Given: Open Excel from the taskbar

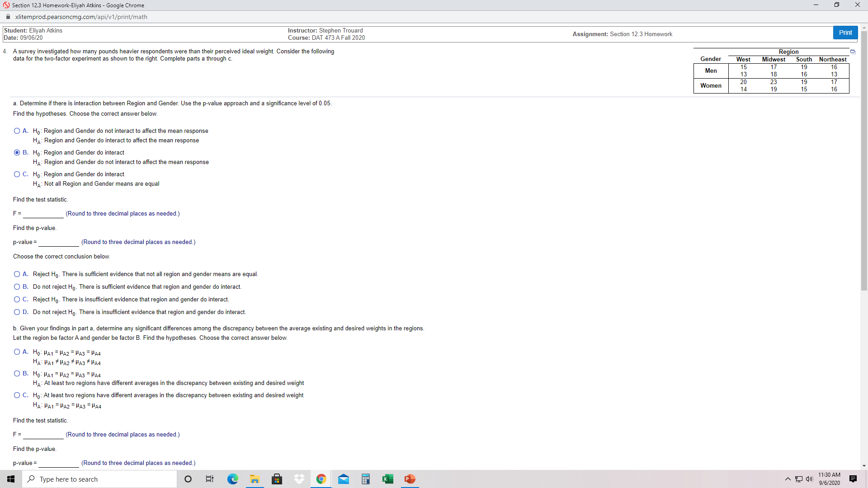Looking at the screenshot, I should pos(387,479).
